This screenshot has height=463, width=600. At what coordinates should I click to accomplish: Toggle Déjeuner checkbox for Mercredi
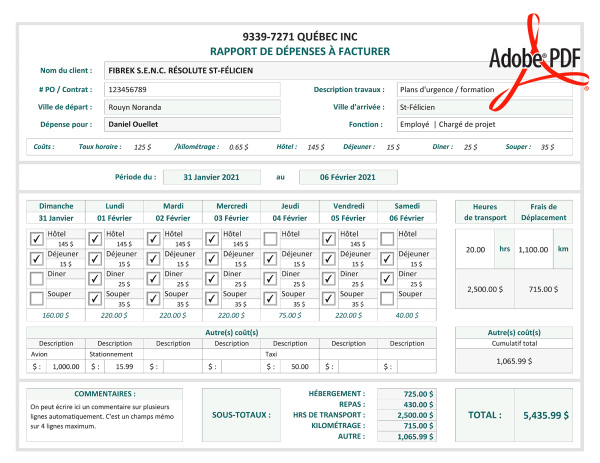[x=212, y=259]
